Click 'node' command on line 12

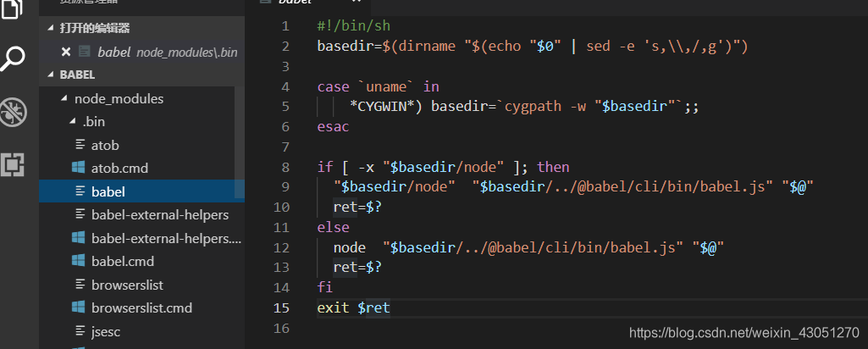349,247
